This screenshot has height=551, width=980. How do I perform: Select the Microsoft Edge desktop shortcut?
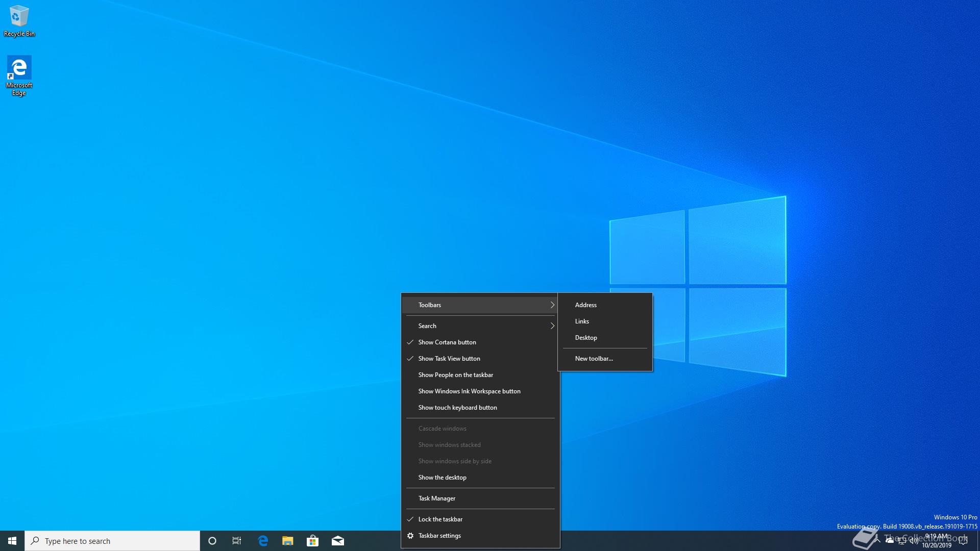pyautogui.click(x=19, y=76)
